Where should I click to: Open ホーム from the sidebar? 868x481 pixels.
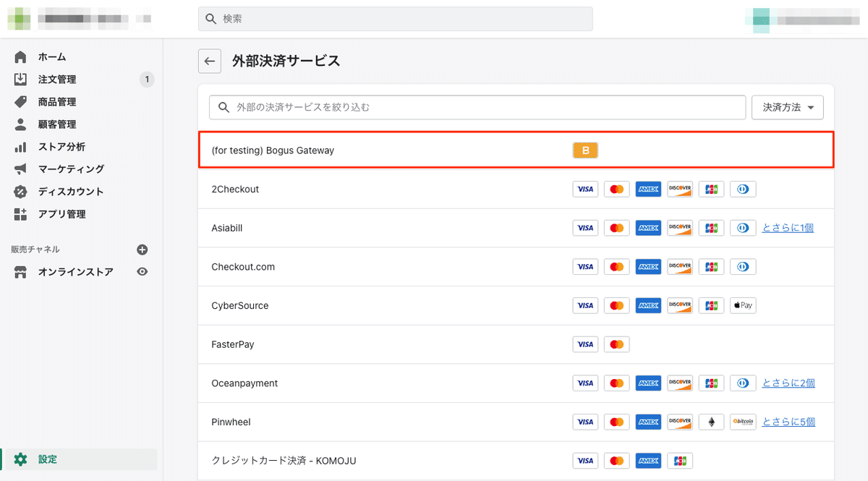point(52,57)
